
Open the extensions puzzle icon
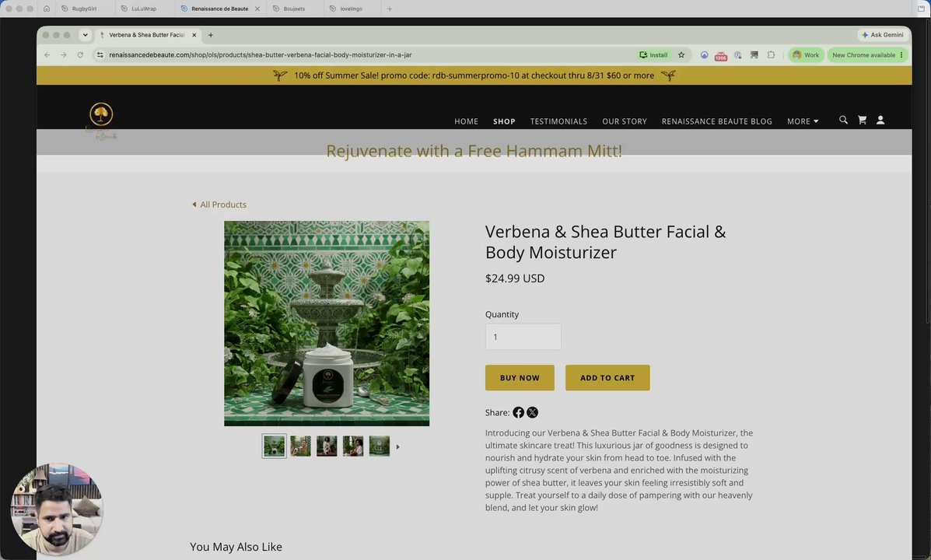771,54
